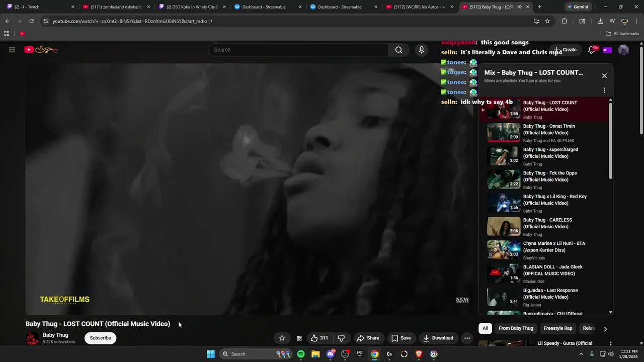Image resolution: width=644 pixels, height=362 pixels.
Task: Open Spotify from the taskbar
Action: click(x=301, y=354)
